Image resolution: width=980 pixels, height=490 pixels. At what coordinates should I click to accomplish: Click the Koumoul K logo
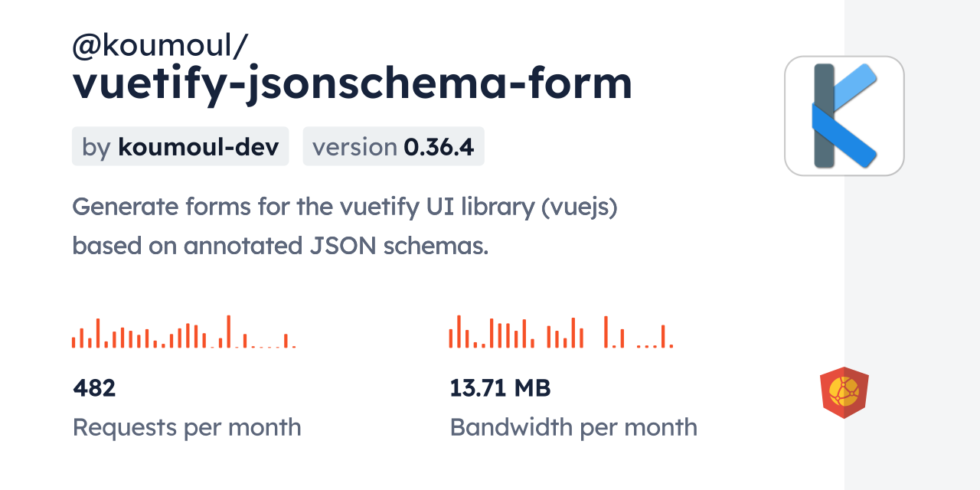click(844, 116)
